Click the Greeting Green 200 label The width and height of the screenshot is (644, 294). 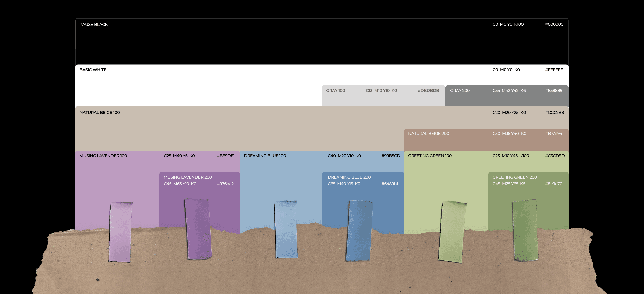coord(514,177)
